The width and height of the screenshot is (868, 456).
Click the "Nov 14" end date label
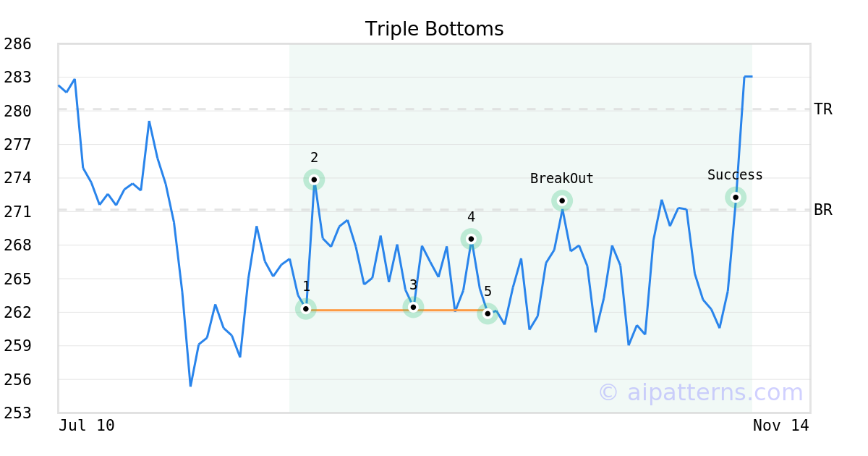click(780, 426)
